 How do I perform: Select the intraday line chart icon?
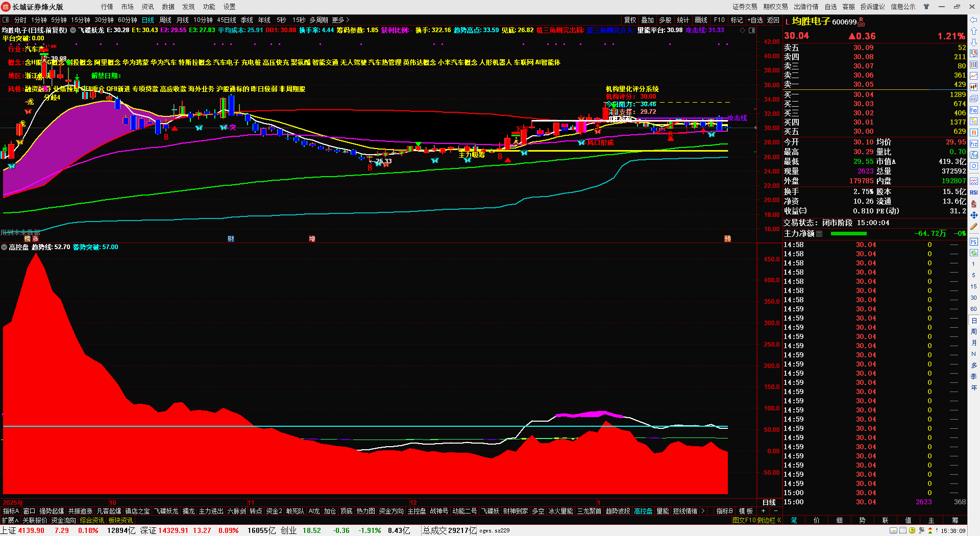tap(974, 76)
